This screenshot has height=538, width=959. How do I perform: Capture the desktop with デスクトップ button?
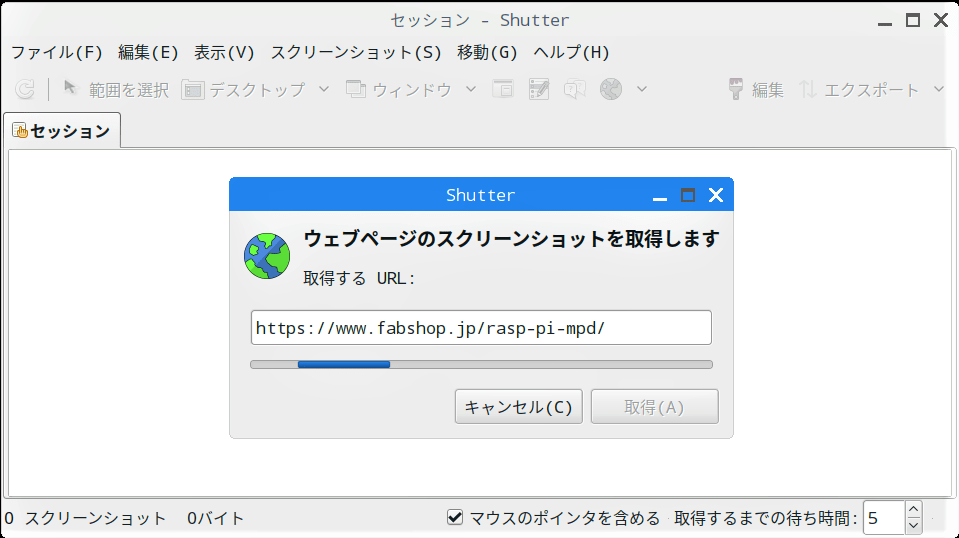243,90
